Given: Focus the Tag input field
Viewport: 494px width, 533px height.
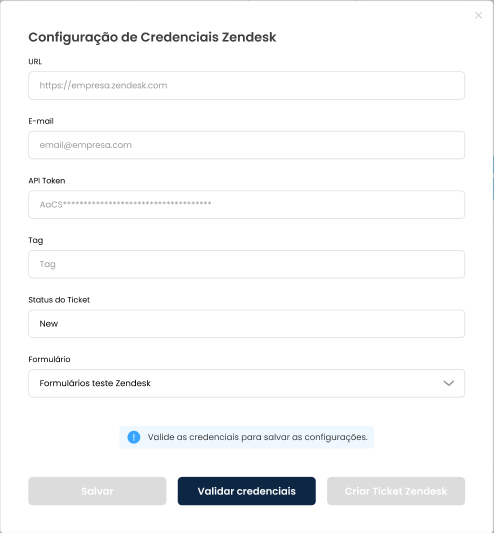Looking at the screenshot, I should point(246,264).
